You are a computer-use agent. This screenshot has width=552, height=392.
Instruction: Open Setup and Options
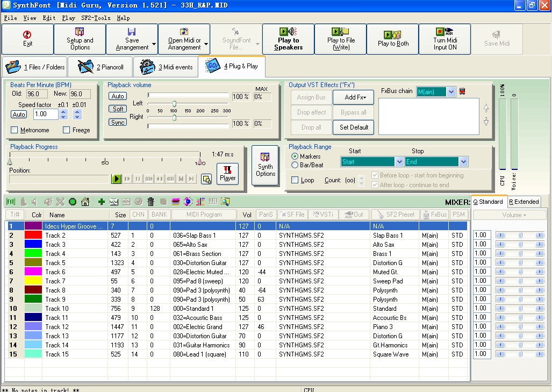pos(80,39)
